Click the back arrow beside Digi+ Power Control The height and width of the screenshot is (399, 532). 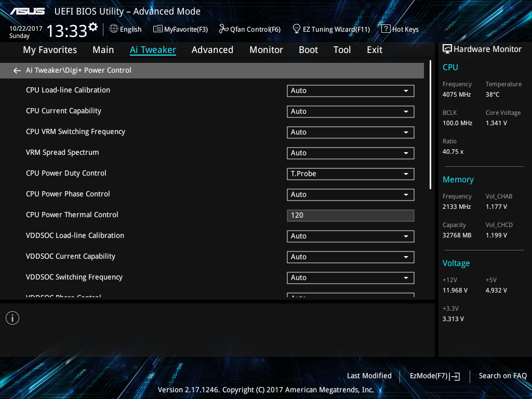(17, 71)
